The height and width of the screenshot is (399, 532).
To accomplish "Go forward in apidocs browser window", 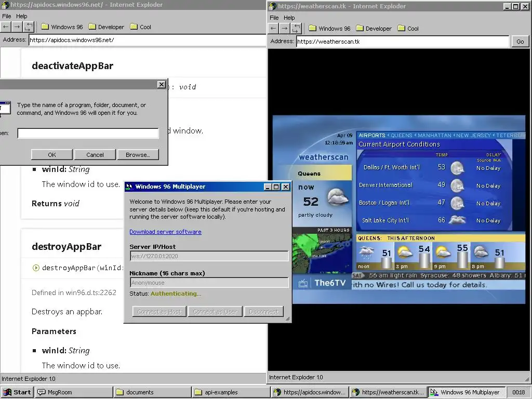I will (x=17, y=27).
